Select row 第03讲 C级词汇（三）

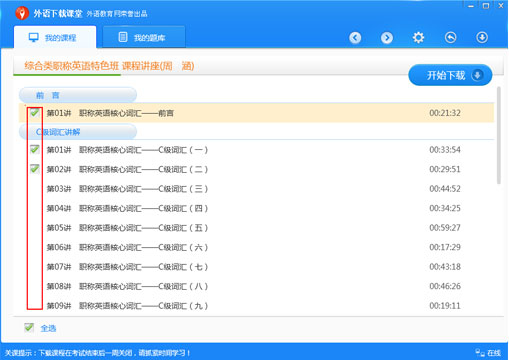(256, 189)
